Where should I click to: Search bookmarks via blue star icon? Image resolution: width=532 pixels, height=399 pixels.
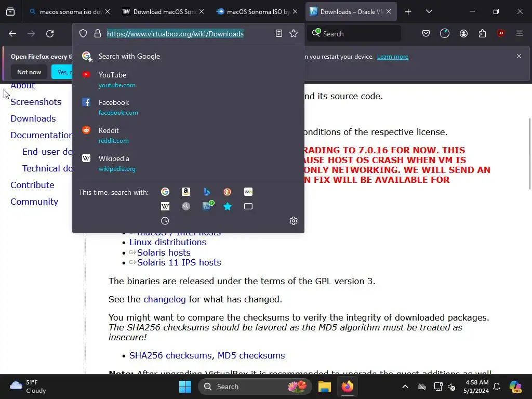[228, 206]
